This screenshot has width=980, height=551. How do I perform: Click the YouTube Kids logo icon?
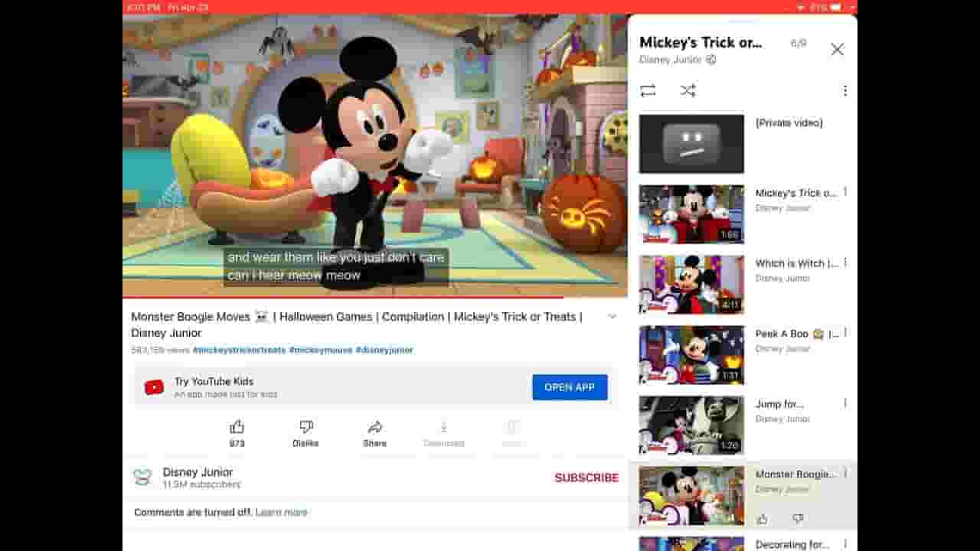pyautogui.click(x=154, y=387)
